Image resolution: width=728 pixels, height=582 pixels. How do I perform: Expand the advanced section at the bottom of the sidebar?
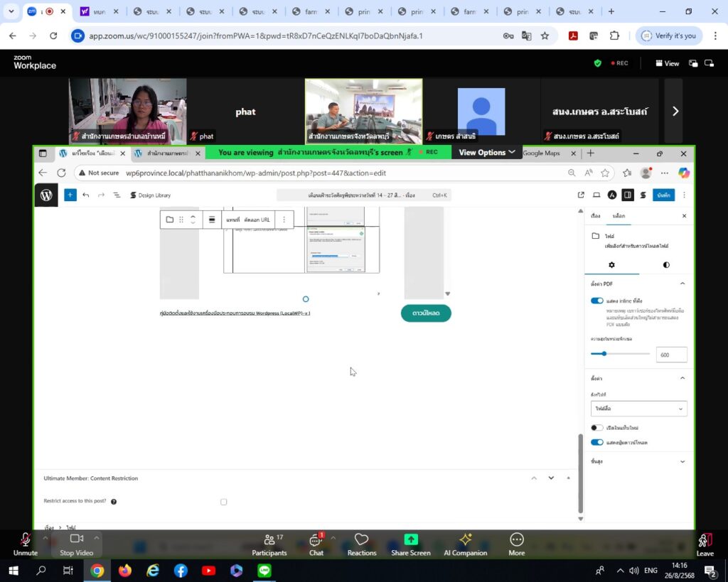pos(638,461)
